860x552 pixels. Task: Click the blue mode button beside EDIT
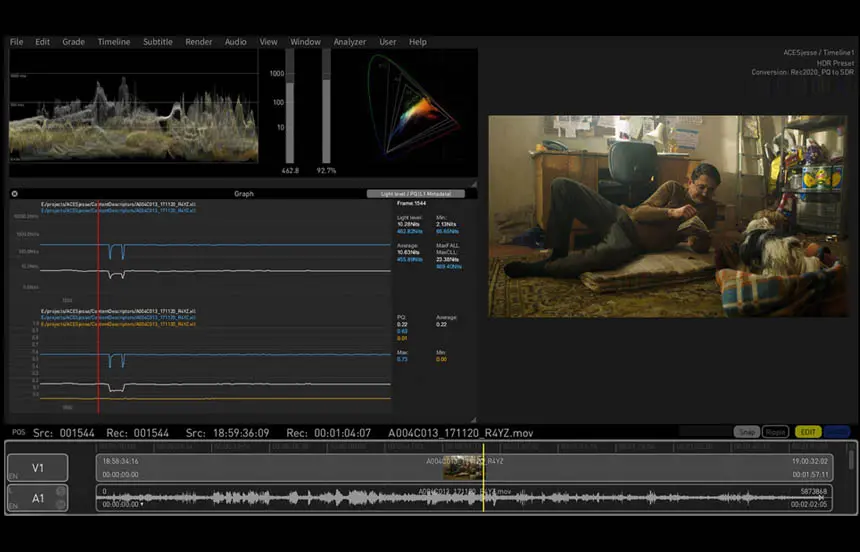coord(836,432)
